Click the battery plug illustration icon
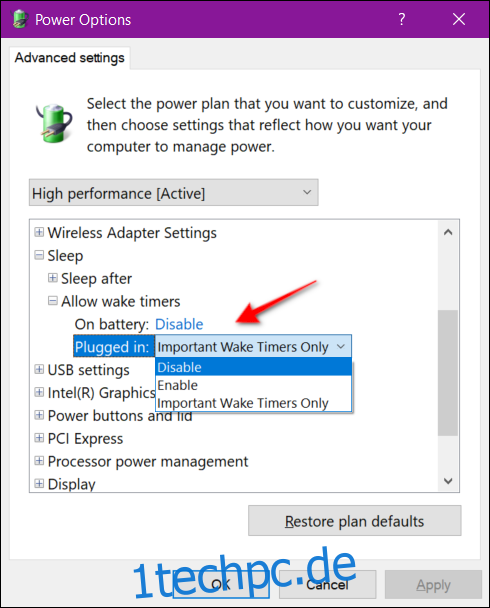This screenshot has height=608, width=490. point(54,123)
